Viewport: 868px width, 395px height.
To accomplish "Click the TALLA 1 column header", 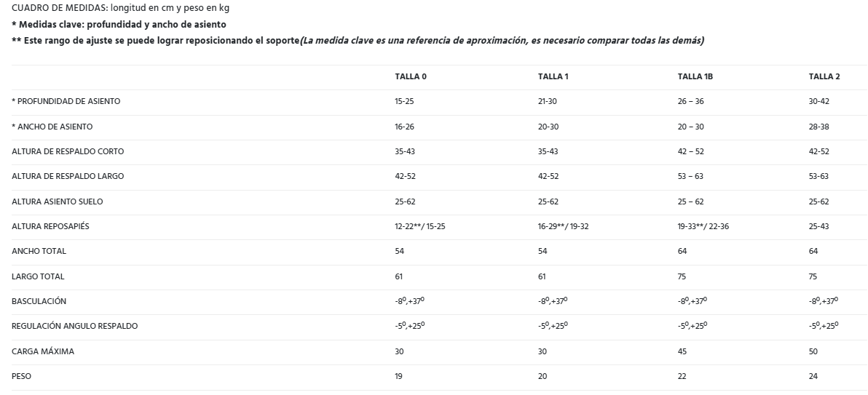I will pos(553,76).
